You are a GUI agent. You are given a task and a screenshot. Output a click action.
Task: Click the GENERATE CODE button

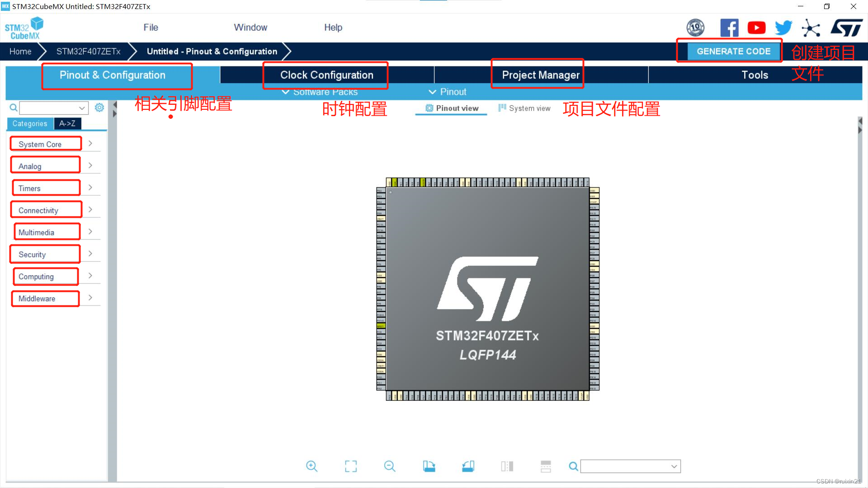(x=734, y=52)
